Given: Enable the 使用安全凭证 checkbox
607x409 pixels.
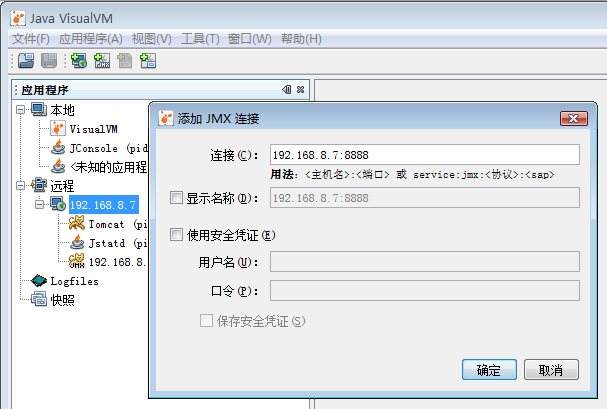Looking at the screenshot, I should coord(176,234).
